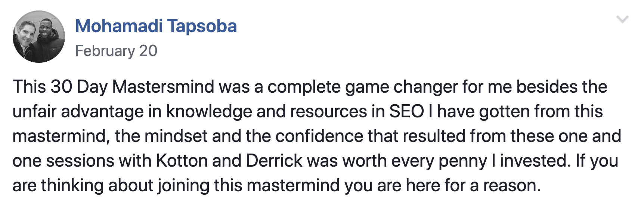Click Mohamadi Tapsoba's profile picture
This screenshot has width=644, height=207.
[x=39, y=37]
